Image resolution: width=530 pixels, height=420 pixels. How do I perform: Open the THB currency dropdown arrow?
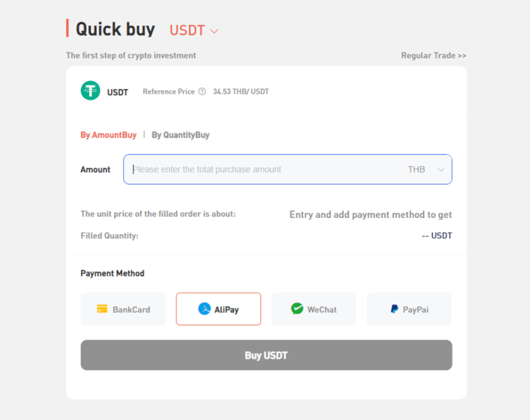(x=441, y=170)
